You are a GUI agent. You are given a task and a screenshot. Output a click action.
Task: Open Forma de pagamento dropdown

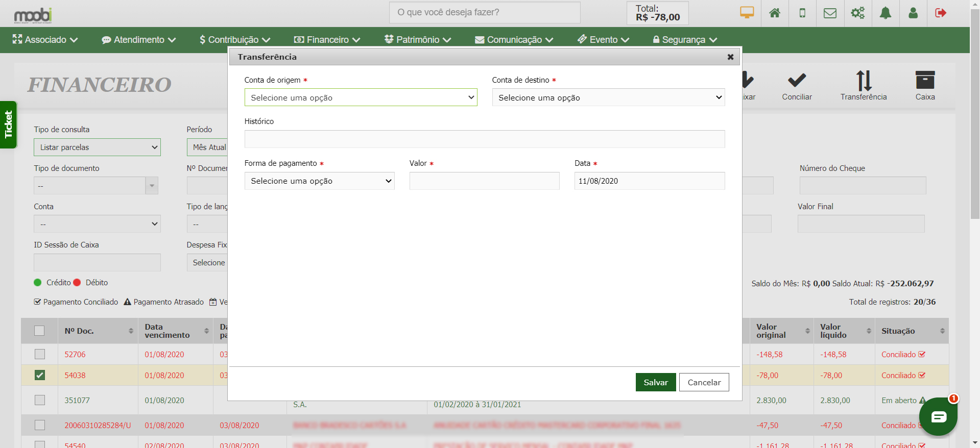[319, 181]
